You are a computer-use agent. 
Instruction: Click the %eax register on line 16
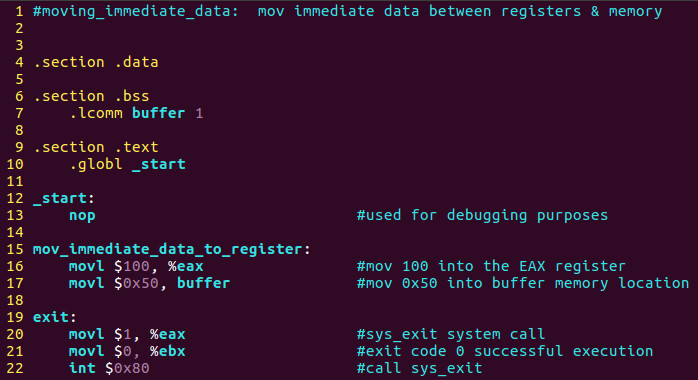pos(185,266)
